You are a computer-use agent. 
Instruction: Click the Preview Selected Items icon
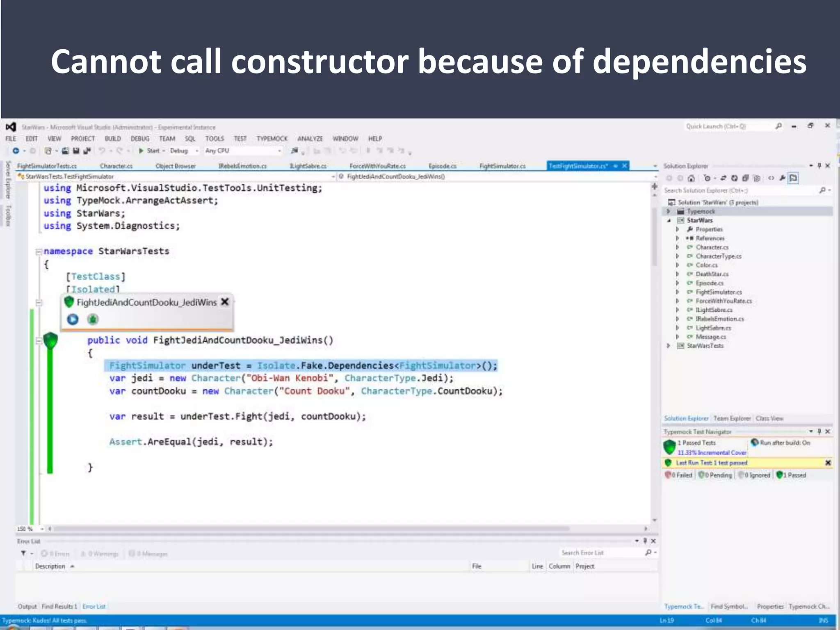click(x=793, y=178)
